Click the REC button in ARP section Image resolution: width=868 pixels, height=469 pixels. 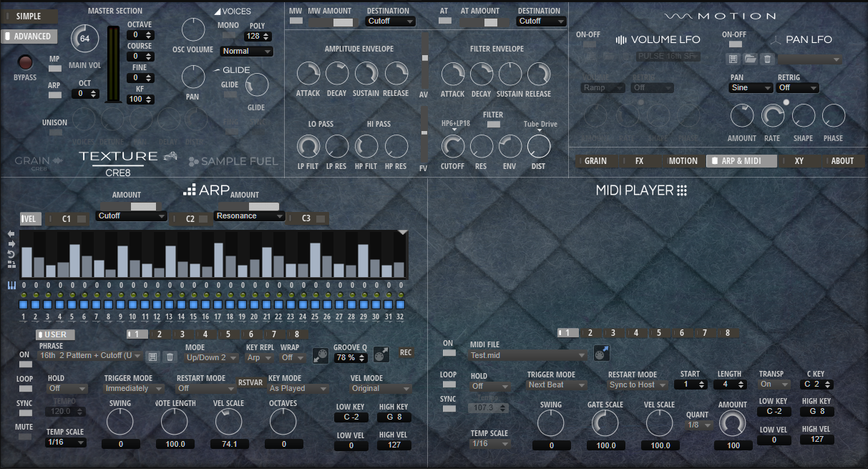[406, 352]
